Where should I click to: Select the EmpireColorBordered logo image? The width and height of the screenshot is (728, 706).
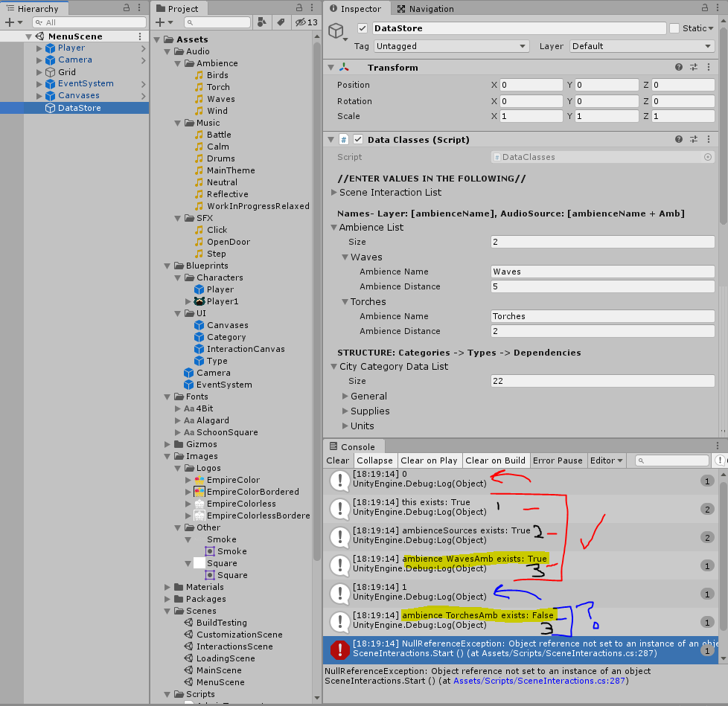[252, 492]
